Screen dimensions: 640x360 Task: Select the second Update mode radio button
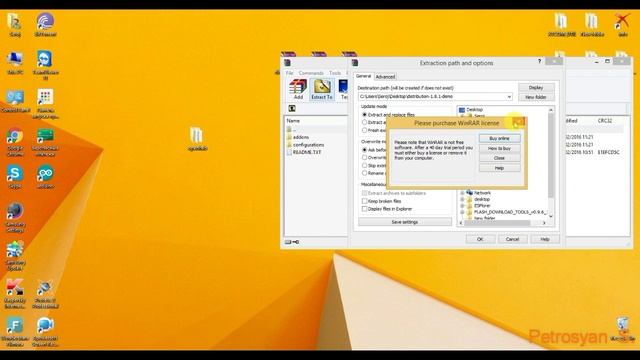point(364,122)
